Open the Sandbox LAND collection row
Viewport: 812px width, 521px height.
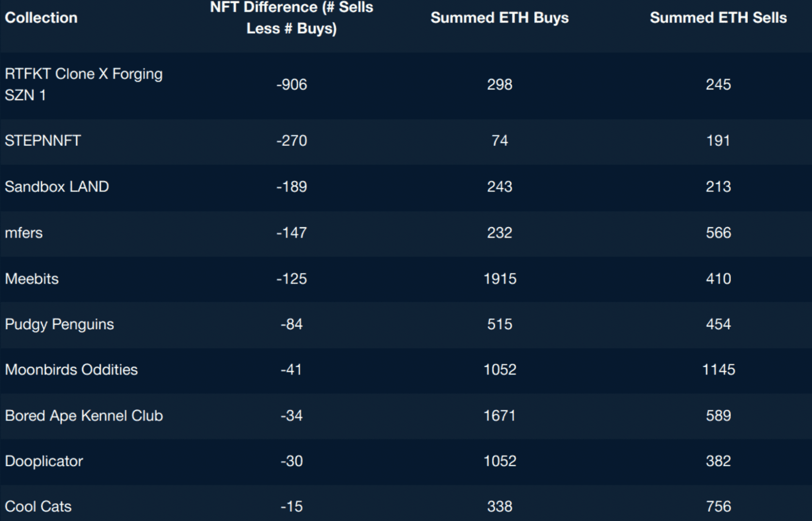click(x=57, y=187)
